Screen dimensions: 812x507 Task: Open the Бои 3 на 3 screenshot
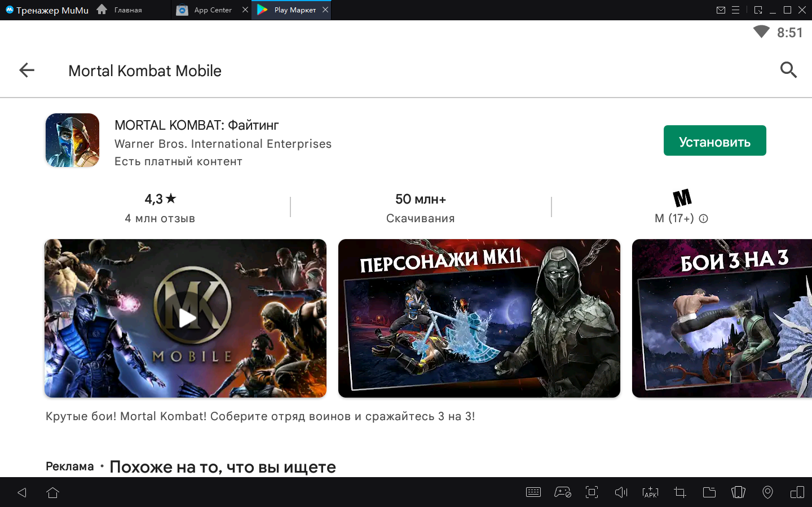click(x=722, y=318)
